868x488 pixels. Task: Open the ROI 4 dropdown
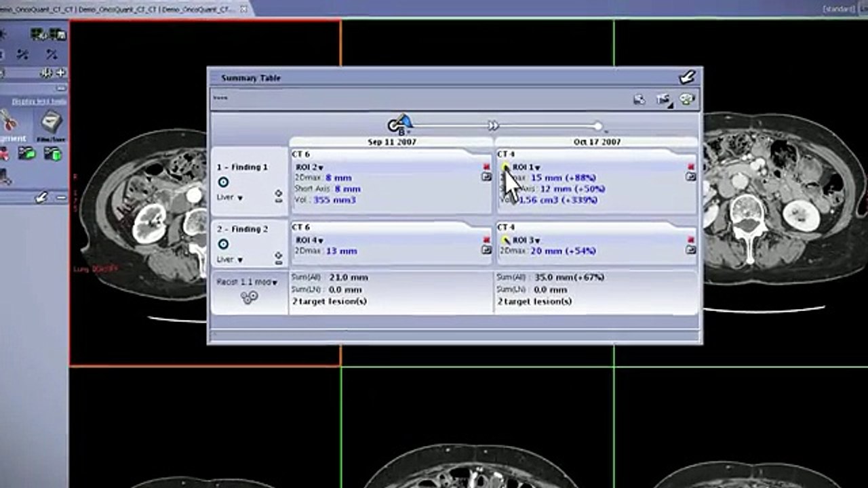[310, 240]
